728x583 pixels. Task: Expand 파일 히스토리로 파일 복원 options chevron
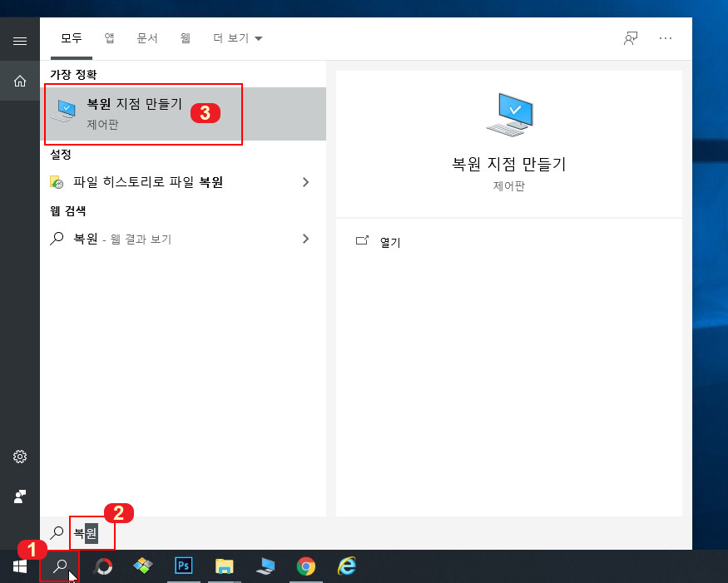[305, 181]
